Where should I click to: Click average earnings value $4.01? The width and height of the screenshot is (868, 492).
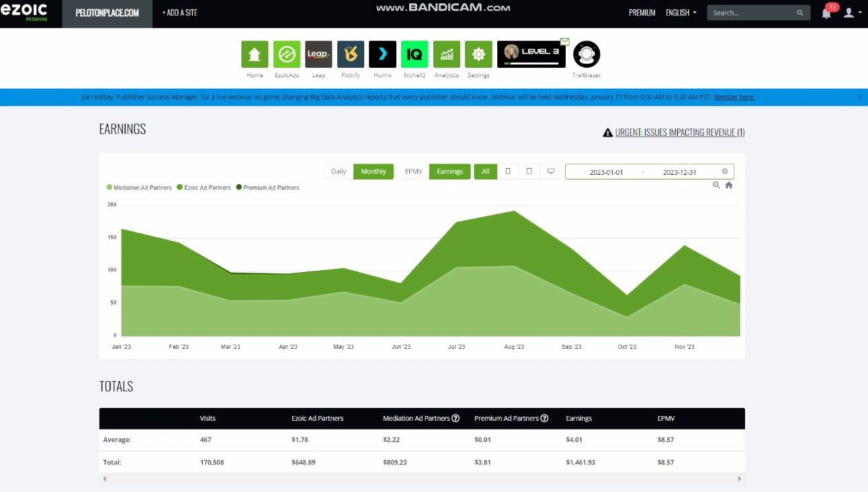pyautogui.click(x=574, y=440)
